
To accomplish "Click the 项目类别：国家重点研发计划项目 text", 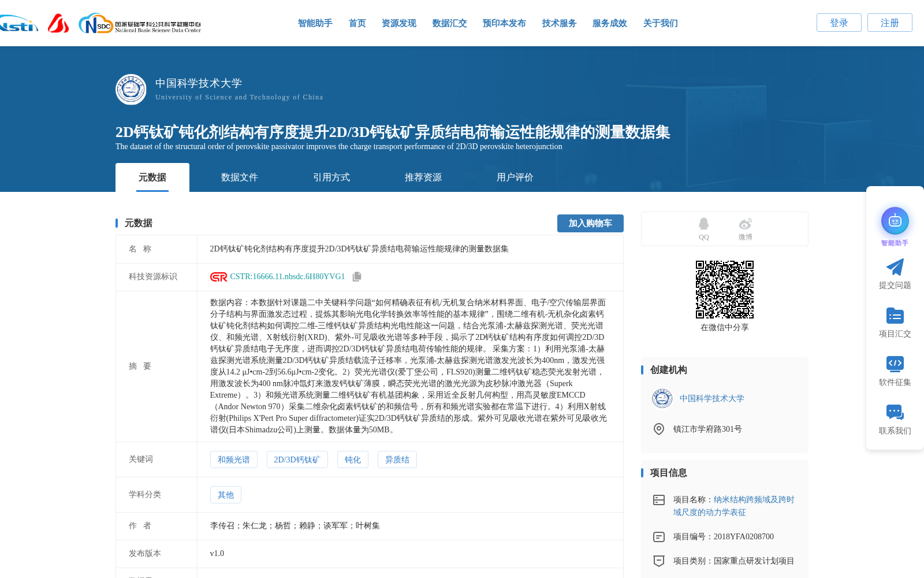I will [x=734, y=561].
